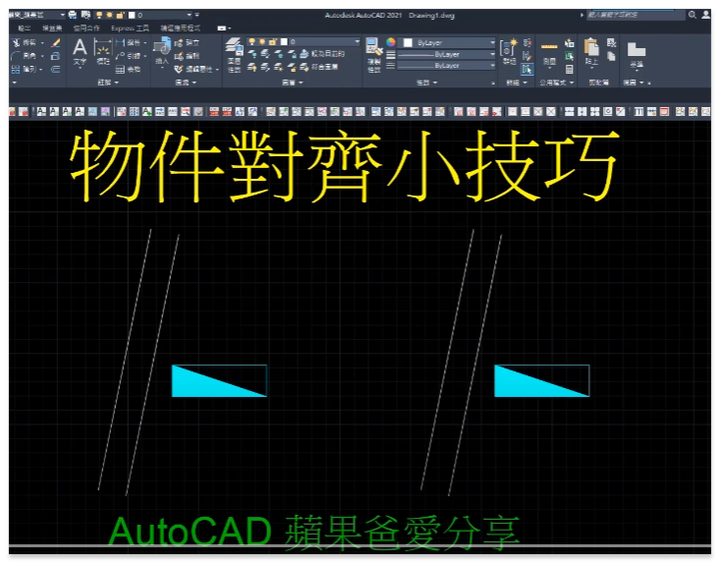Click the Edit block (編輯) icon
This screenshot has width=720, height=563.
point(187,56)
